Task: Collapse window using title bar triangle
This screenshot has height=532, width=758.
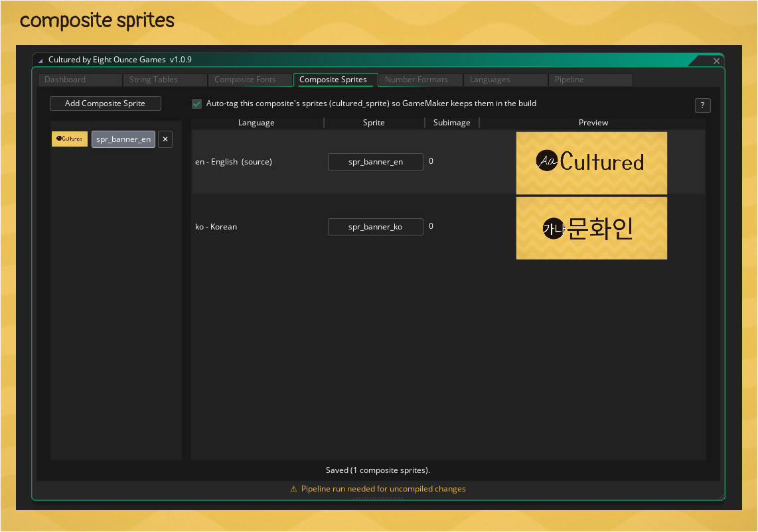Action: (x=40, y=60)
